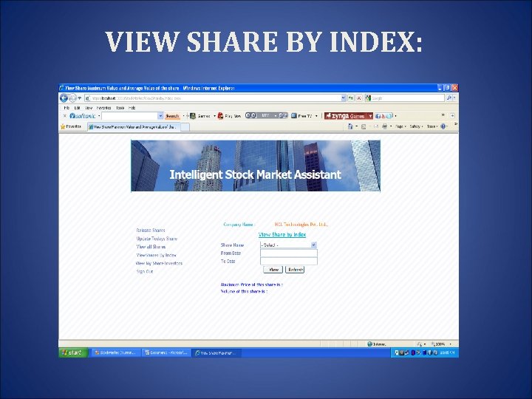Click the Refresh button on form
532x399 pixels.
[x=295, y=270]
